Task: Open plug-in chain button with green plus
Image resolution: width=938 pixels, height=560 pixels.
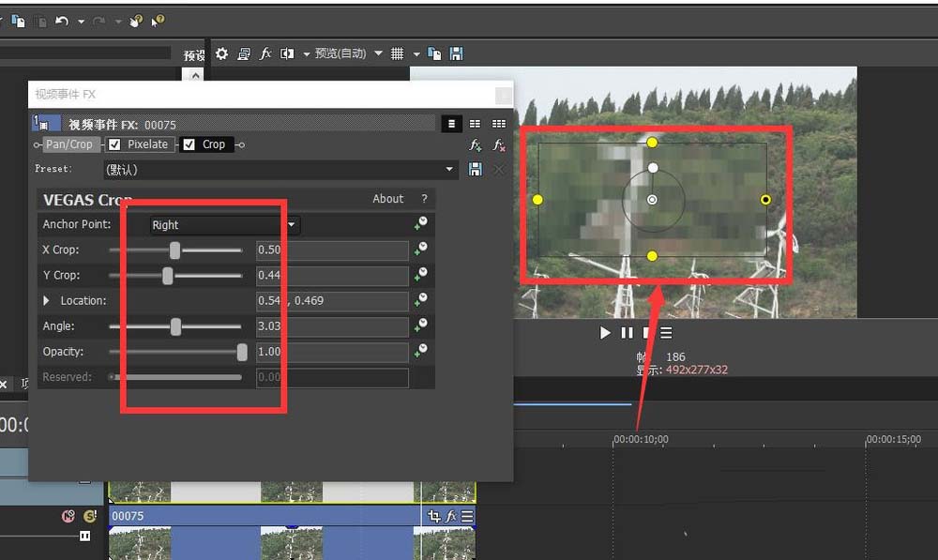Action: coord(476,145)
